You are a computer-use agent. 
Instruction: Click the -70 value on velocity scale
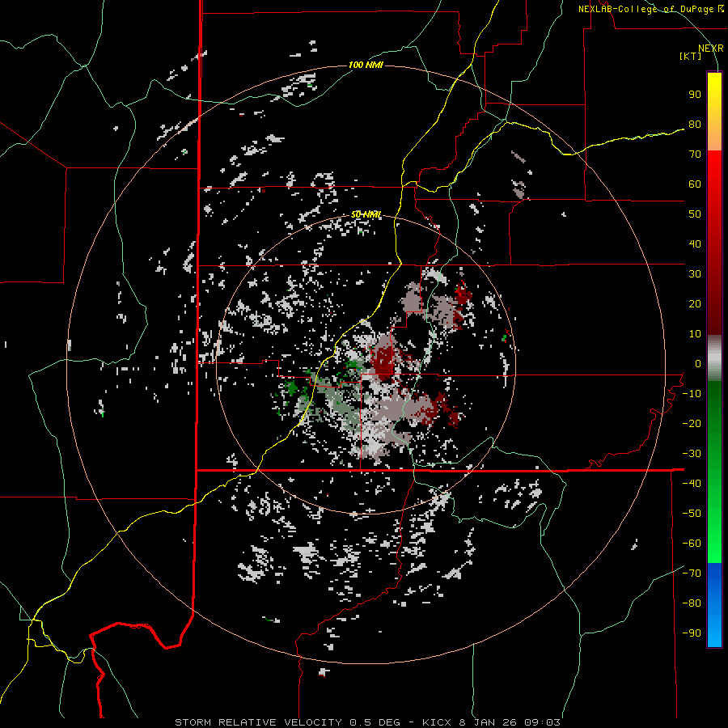[692, 574]
